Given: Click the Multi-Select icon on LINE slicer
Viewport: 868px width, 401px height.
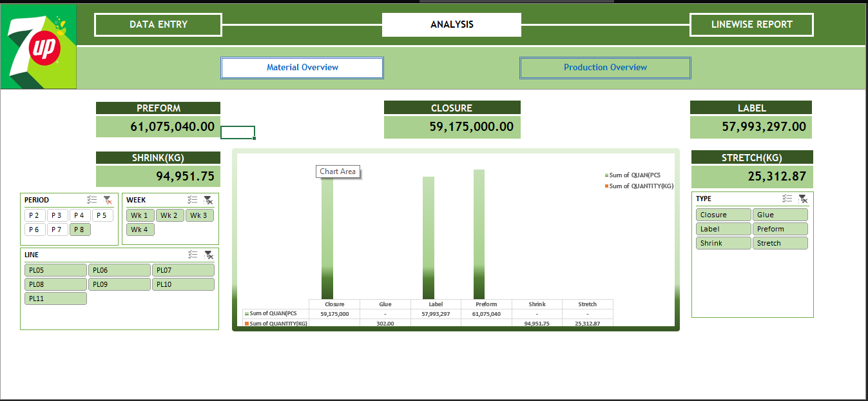Looking at the screenshot, I should 192,254.
